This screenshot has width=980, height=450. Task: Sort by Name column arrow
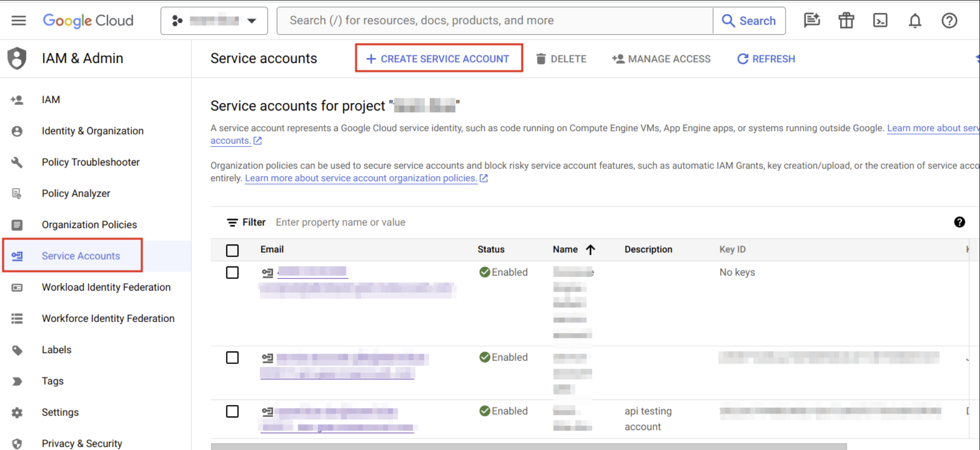click(590, 249)
